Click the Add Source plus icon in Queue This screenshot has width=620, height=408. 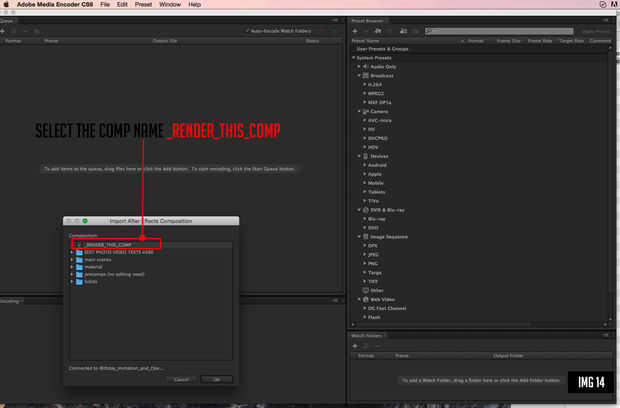[2, 31]
